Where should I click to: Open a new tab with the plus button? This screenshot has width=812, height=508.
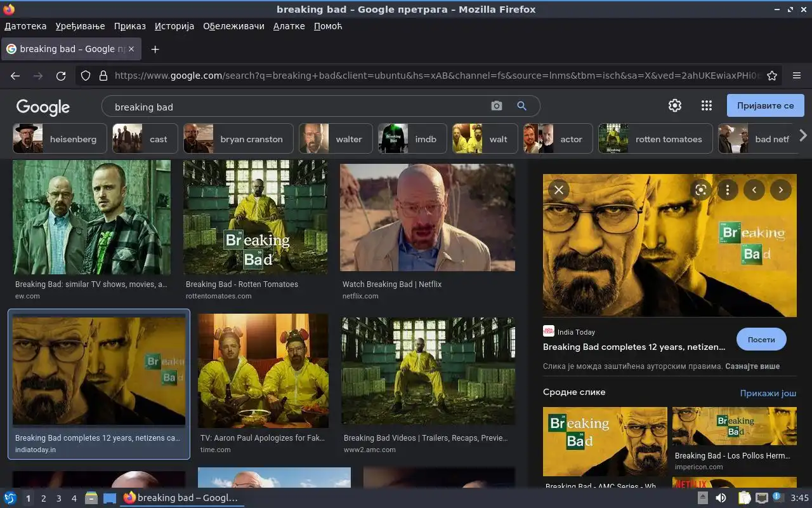coord(155,49)
